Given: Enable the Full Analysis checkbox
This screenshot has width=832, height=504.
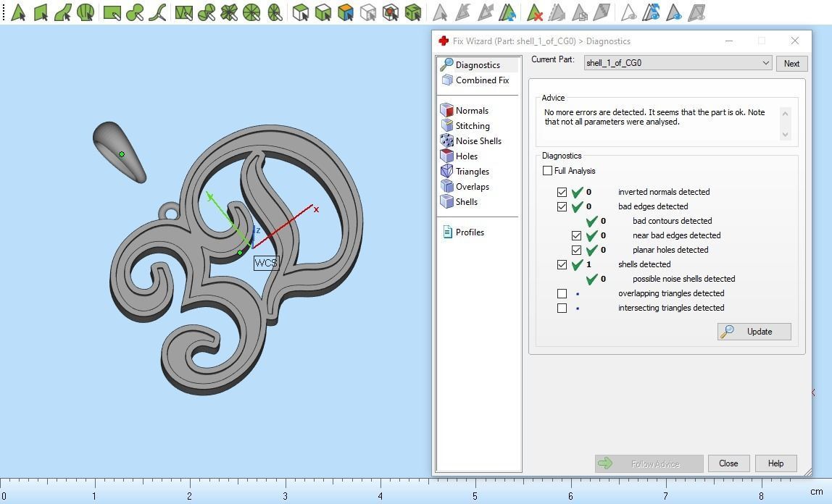Looking at the screenshot, I should point(548,171).
